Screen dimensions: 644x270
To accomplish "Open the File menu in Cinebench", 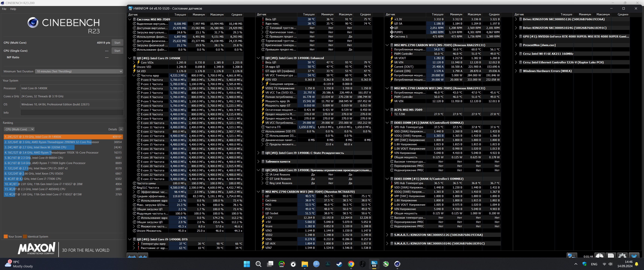I will pyautogui.click(x=4, y=9).
